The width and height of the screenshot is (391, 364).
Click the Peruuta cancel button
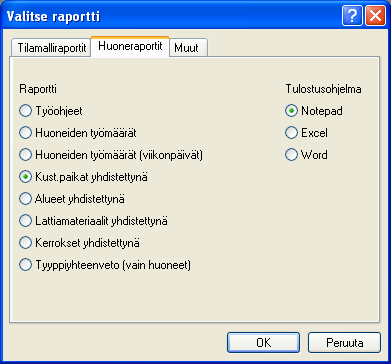pos(344,342)
